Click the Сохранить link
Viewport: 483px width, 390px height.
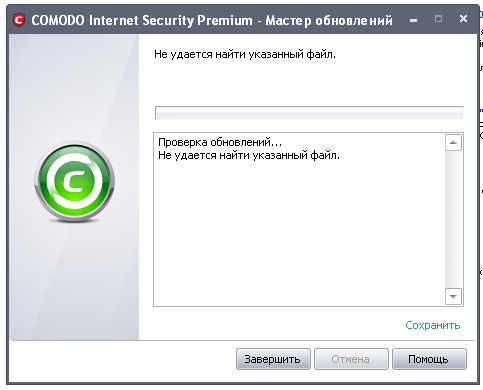pos(432,325)
